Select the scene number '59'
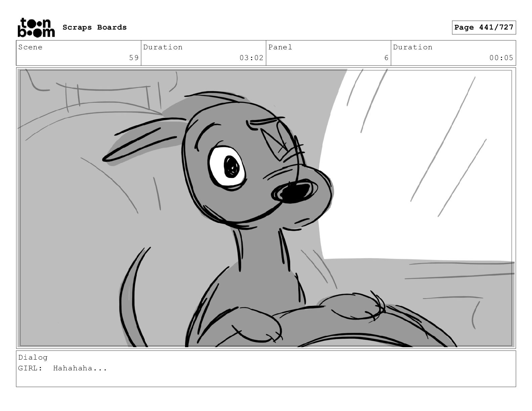The width and height of the screenshot is (532, 411). pyautogui.click(x=134, y=58)
